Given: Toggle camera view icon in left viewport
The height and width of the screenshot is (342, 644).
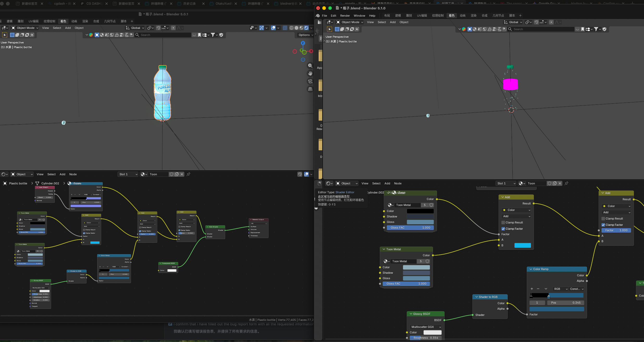Looking at the screenshot, I should pyautogui.click(x=310, y=81).
